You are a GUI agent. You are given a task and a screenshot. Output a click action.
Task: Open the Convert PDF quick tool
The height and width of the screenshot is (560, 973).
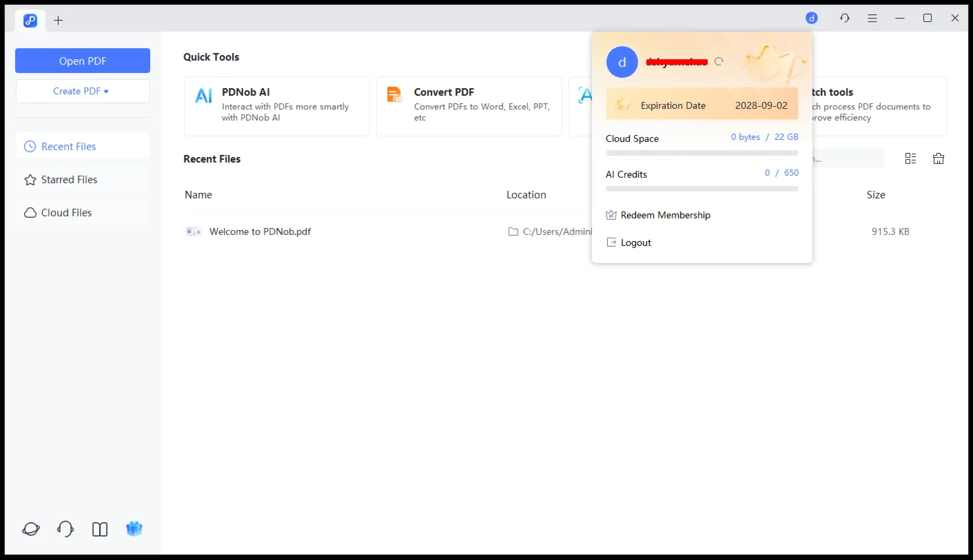[469, 106]
